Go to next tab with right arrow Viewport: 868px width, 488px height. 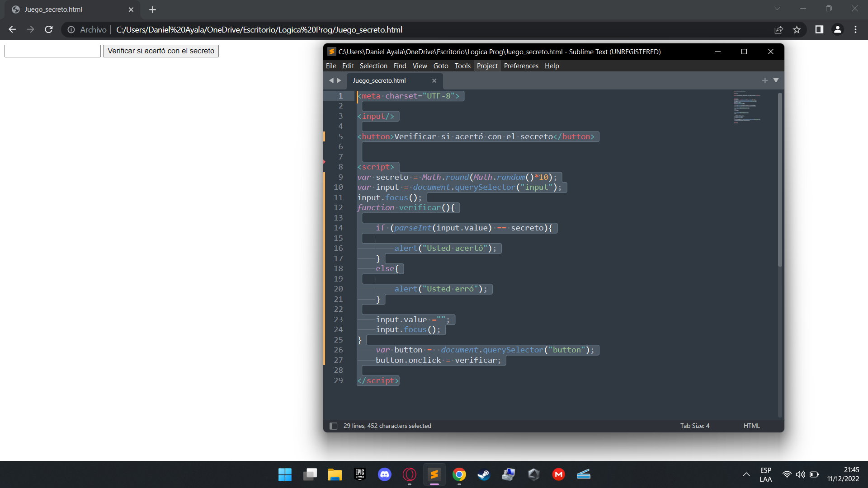coord(339,80)
